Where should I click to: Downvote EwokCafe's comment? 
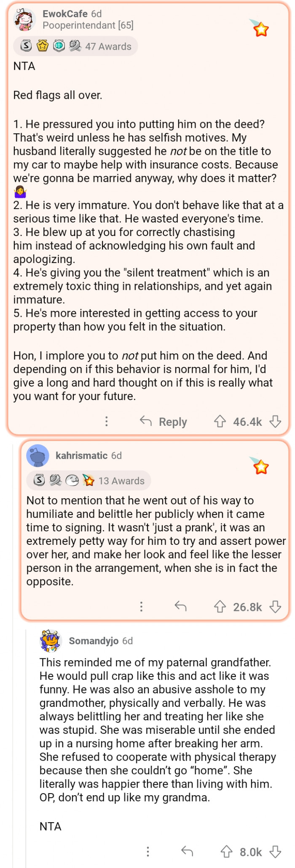pyautogui.click(x=275, y=421)
